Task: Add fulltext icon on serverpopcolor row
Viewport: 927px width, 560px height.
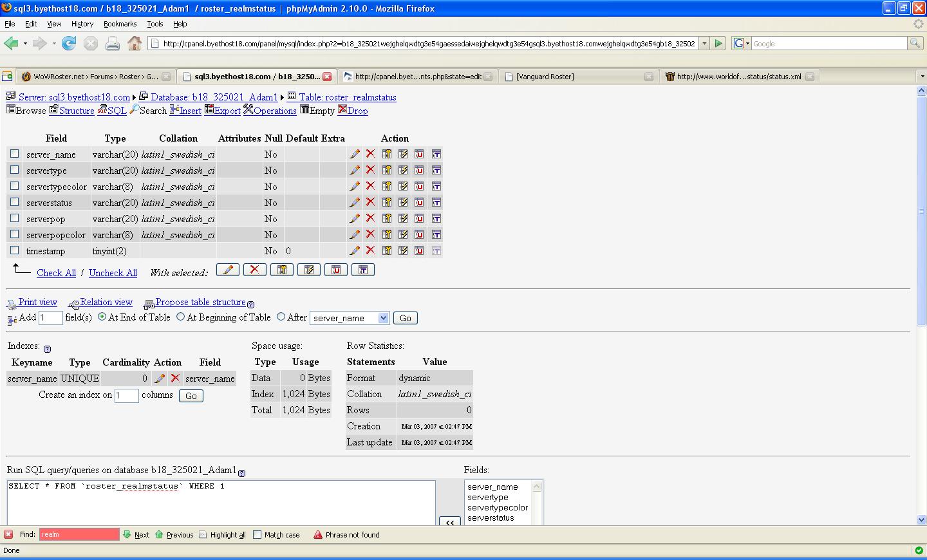Action: point(436,234)
